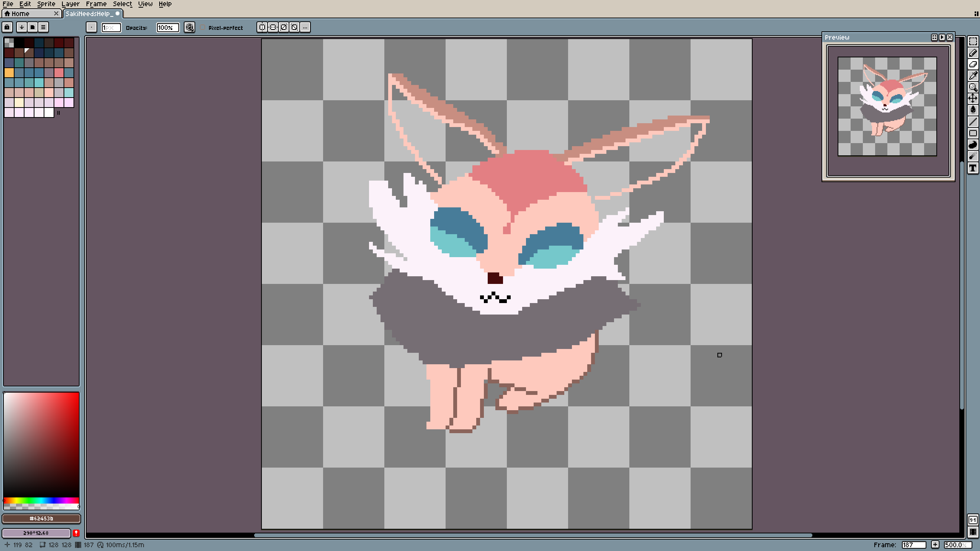Click the red saturation-value color picker
The image size is (980, 551).
(41, 445)
